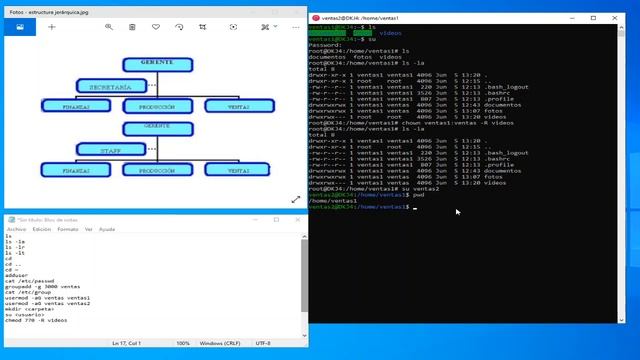Expand the edit dropdown arrow in Photos
Viewport: 640px width, 360px height.
coord(276,27)
